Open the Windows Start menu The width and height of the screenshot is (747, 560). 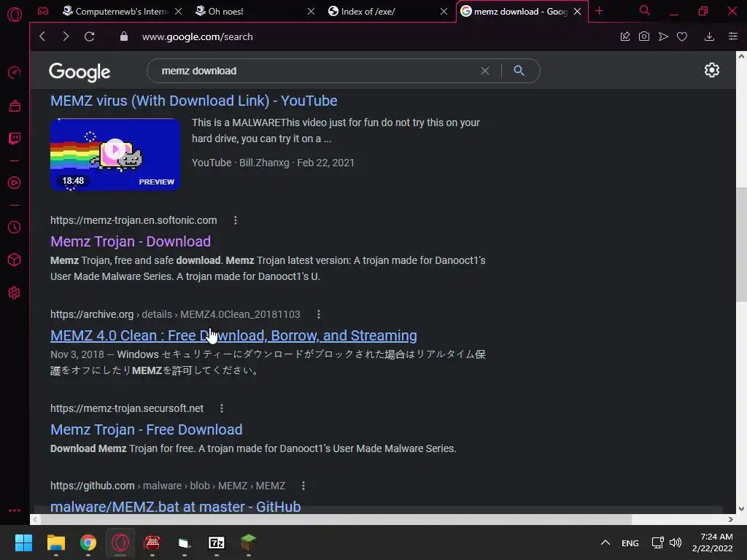pyautogui.click(x=23, y=542)
